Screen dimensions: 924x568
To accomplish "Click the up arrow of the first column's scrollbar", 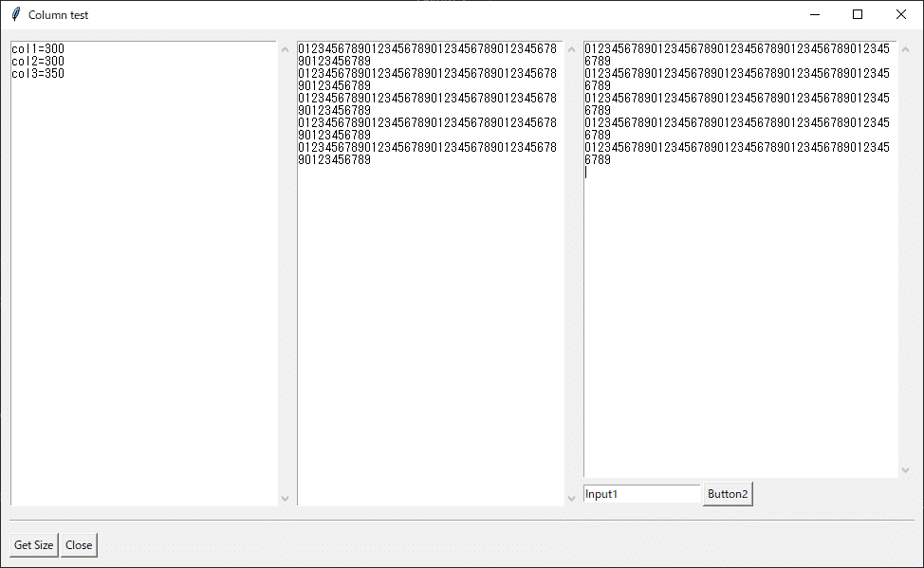I will point(286,49).
